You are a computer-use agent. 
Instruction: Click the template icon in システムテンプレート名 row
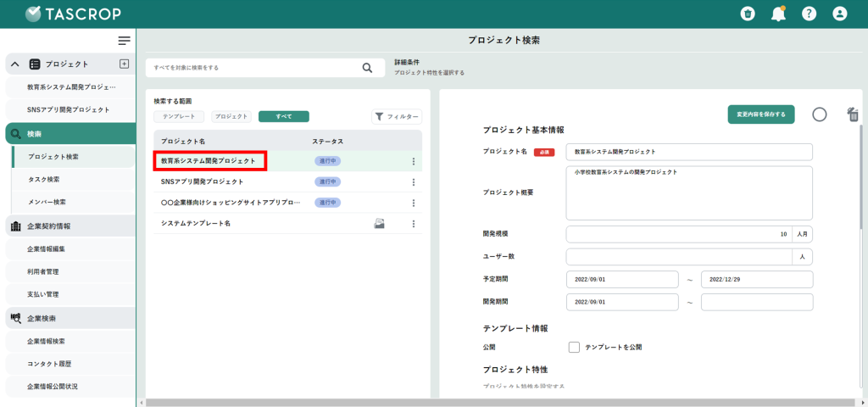click(379, 224)
